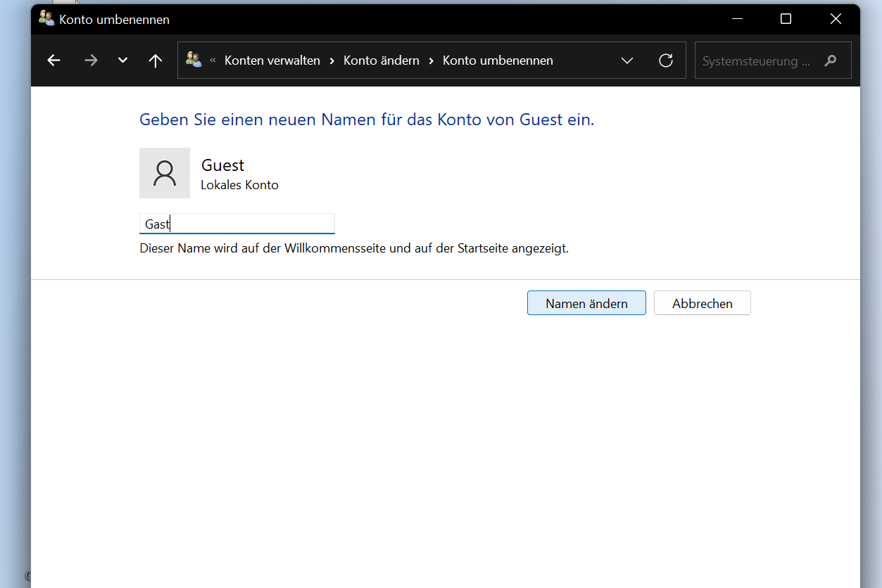Navigate to Konten verwalten breadcrumb
Screen dimensions: 882x588
(272, 60)
